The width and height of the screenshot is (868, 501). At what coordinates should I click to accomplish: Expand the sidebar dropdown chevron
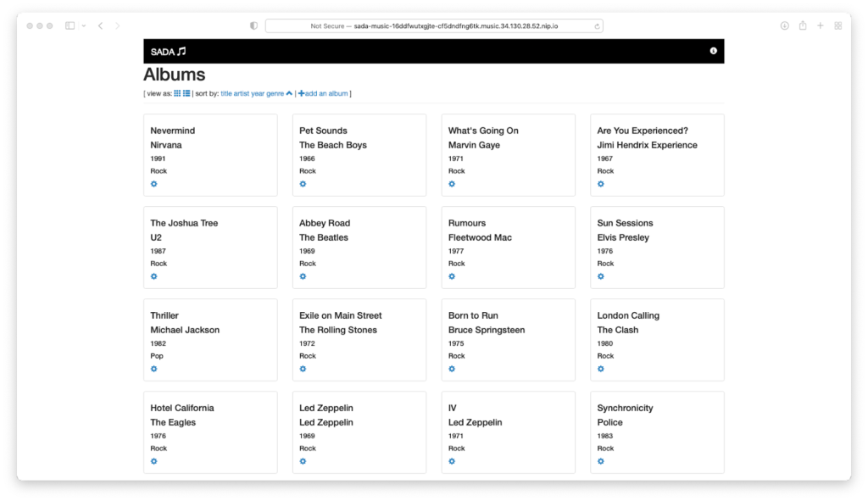pyautogui.click(x=84, y=25)
